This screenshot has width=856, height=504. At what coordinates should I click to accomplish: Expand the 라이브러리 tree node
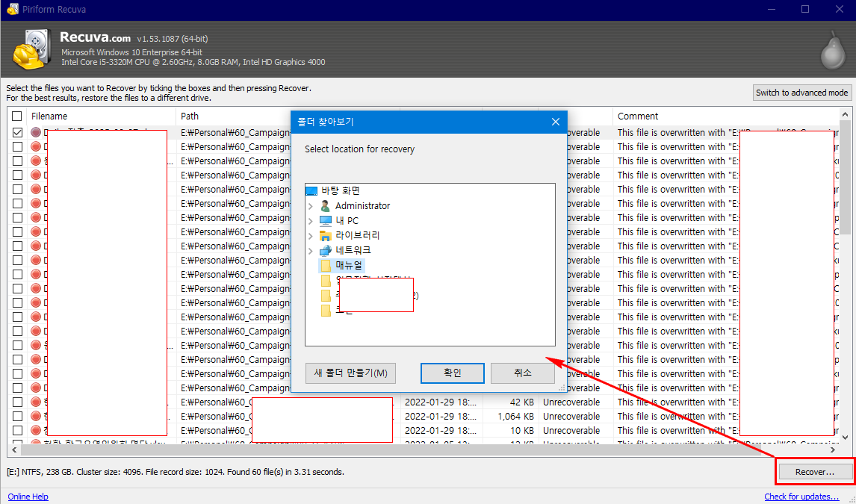coord(311,236)
